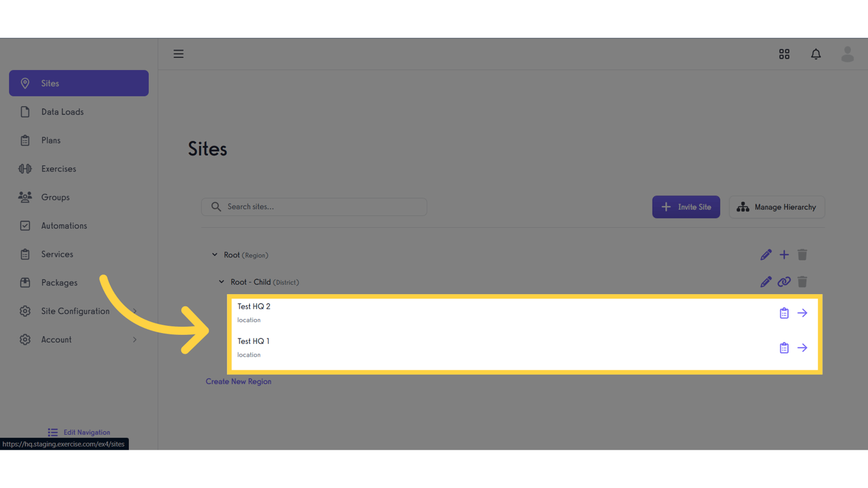
Task: Click the apps grid icon in the header
Action: click(784, 54)
